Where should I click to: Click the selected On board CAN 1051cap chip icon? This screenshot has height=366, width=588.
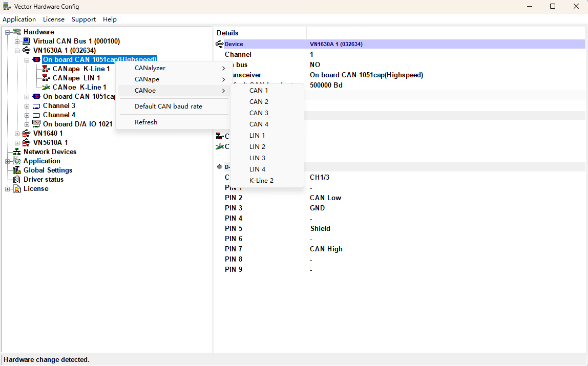(36, 59)
